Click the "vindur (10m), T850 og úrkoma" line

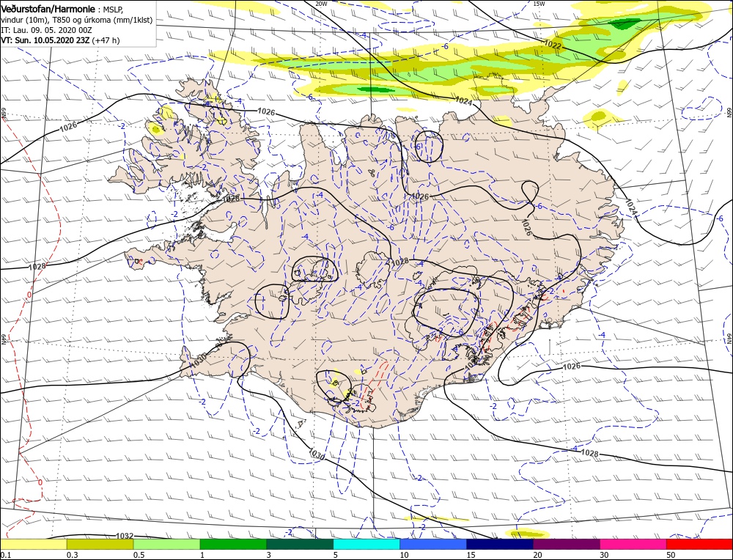(x=77, y=20)
